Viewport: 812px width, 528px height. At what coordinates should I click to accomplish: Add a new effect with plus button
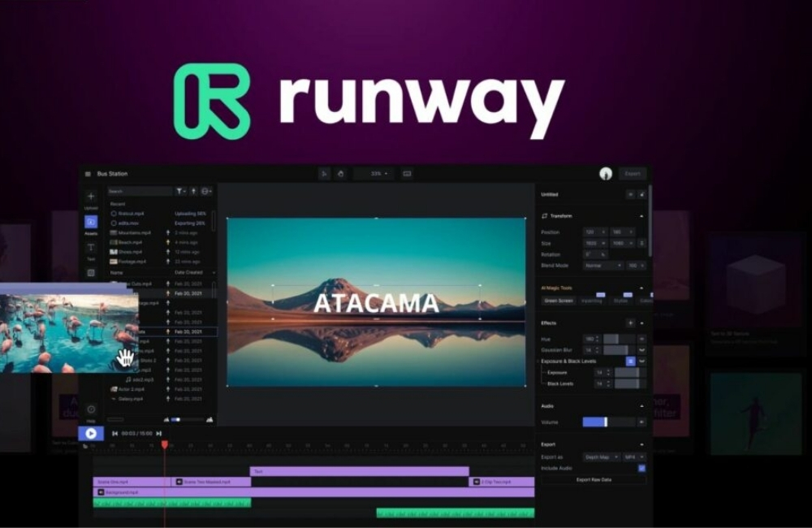coord(630,323)
